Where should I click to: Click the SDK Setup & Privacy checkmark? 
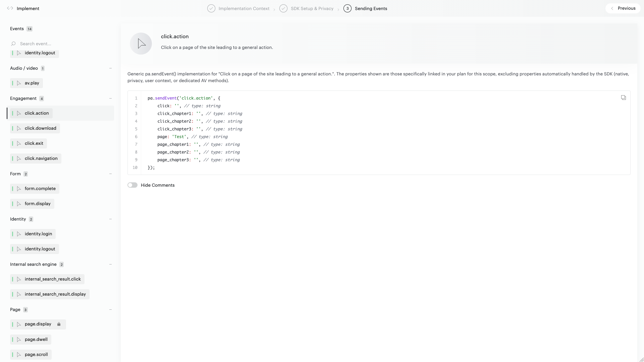(283, 8)
